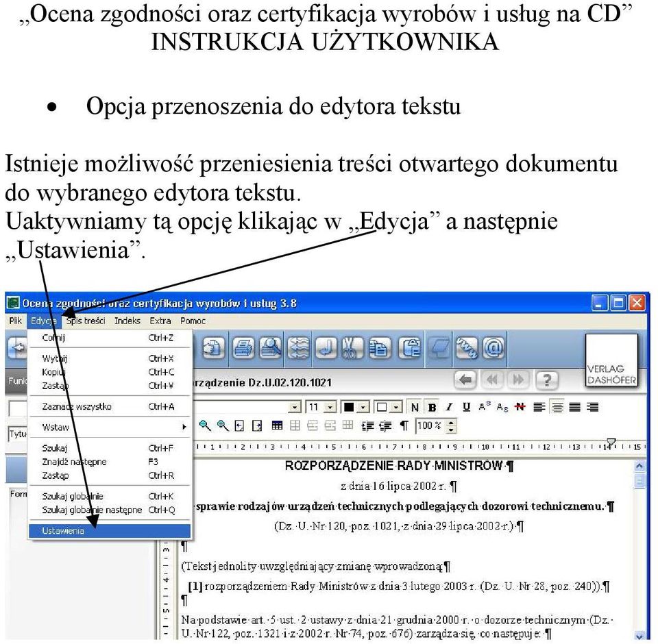Toggle superscript formatting button
Viewport: 658px width, 644px height.
pos(485,406)
